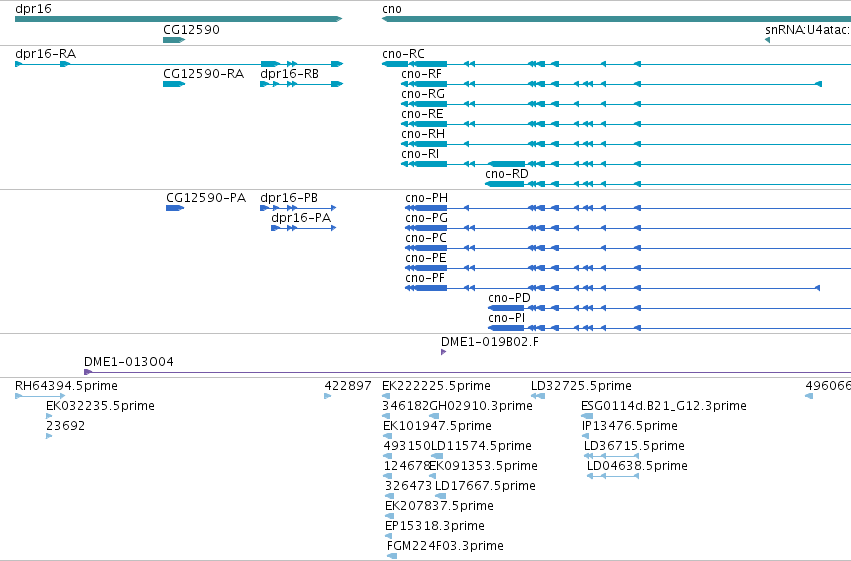
Task: Select the LD04638.5prime EST label
Action: pyautogui.click(x=637, y=466)
